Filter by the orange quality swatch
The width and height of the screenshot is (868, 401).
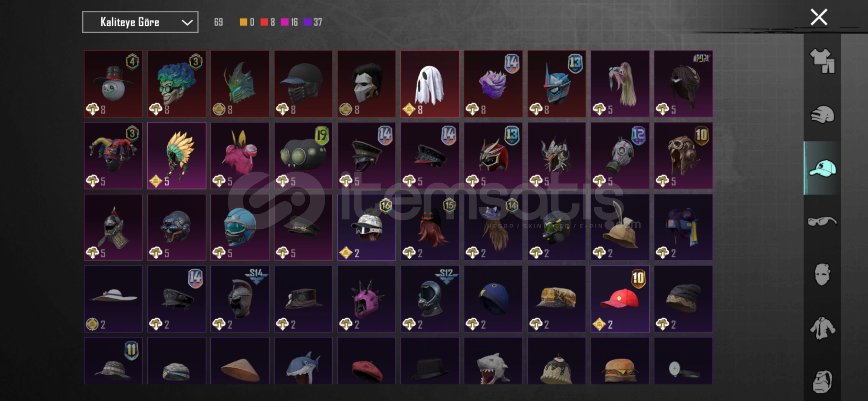point(243,22)
